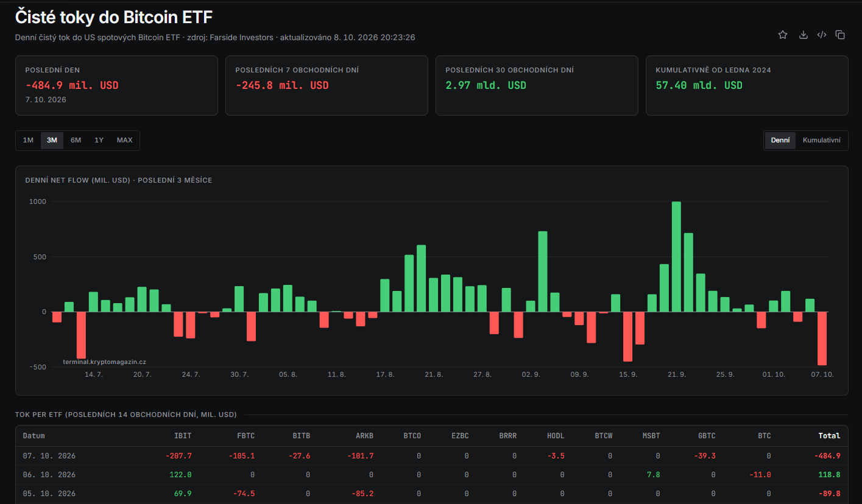Click the HODL column header

coord(555,436)
